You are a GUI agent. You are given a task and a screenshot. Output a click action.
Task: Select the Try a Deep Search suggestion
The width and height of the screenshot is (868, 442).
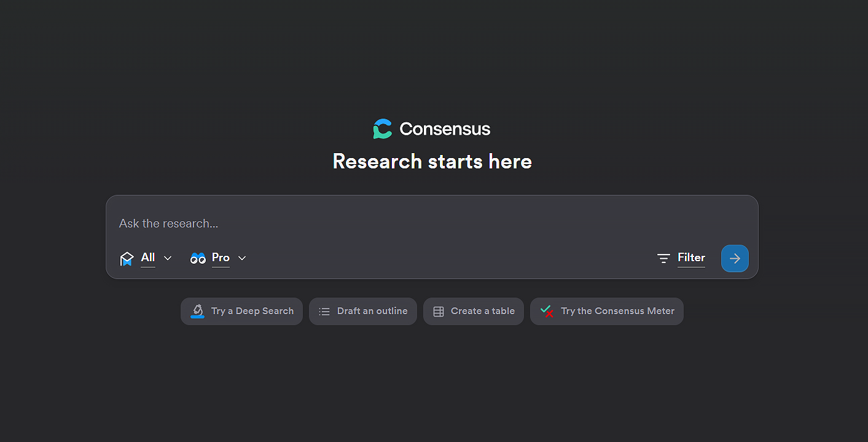252,311
